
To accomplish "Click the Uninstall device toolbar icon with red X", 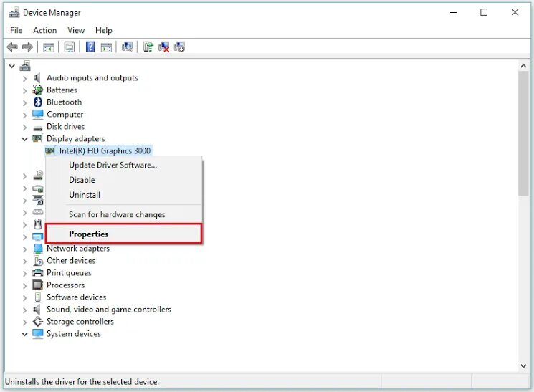I will pyautogui.click(x=164, y=47).
